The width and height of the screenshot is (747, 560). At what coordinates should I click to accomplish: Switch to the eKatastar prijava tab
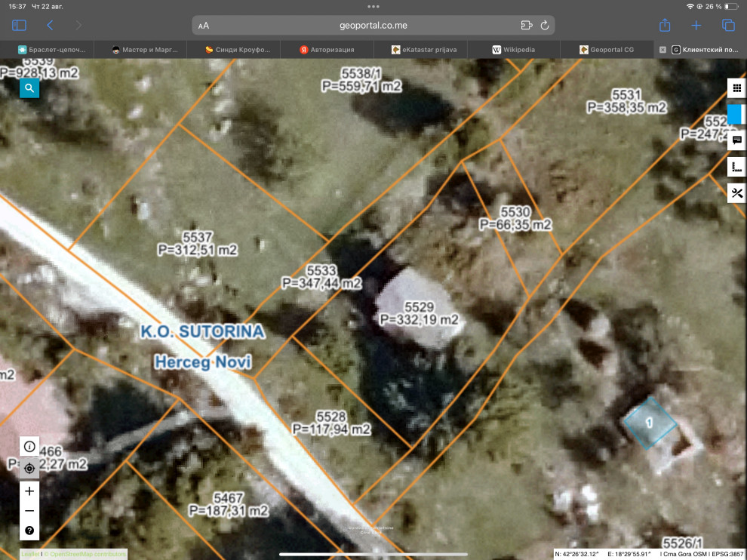pos(421,50)
